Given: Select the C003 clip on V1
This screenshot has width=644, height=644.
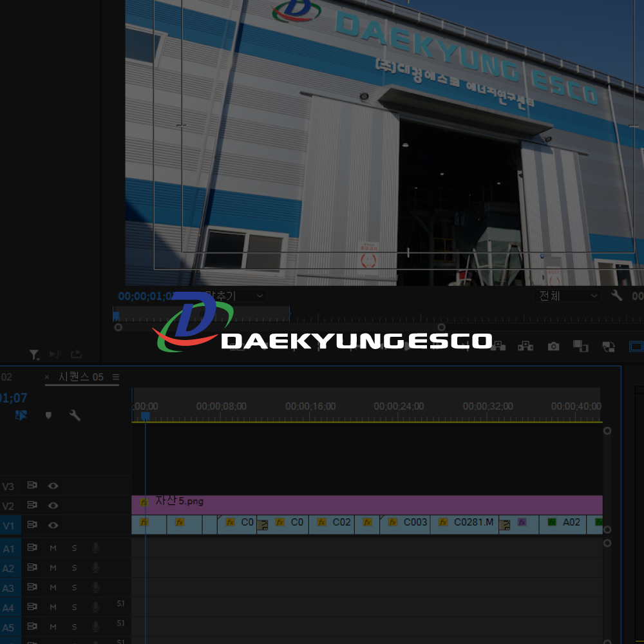Looking at the screenshot, I should point(405,525).
